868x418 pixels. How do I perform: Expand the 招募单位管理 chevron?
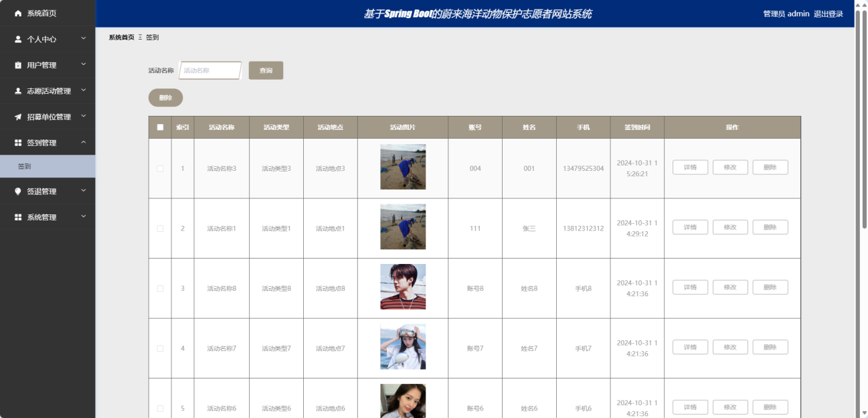pyautogui.click(x=84, y=117)
